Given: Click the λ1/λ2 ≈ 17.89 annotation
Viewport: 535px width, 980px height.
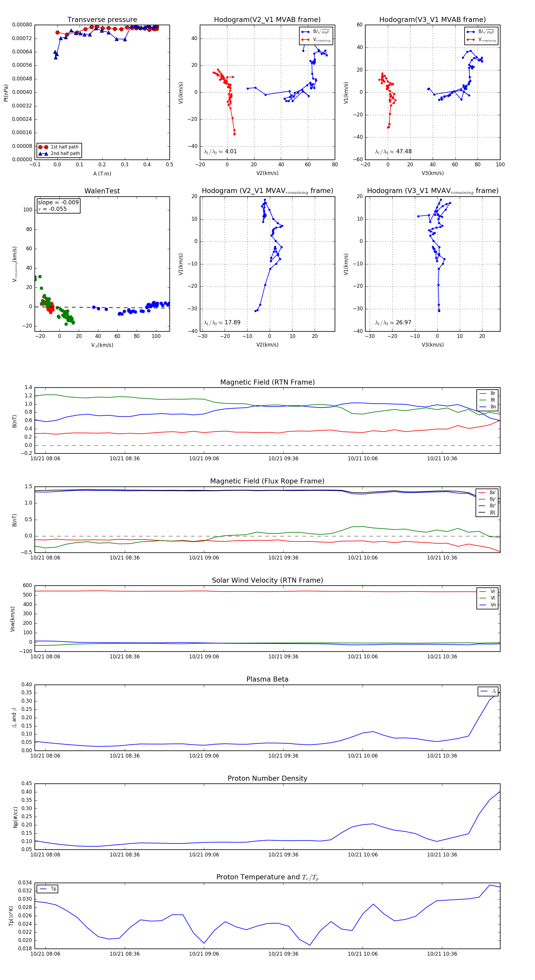Looking at the screenshot, I should [x=222, y=323].
